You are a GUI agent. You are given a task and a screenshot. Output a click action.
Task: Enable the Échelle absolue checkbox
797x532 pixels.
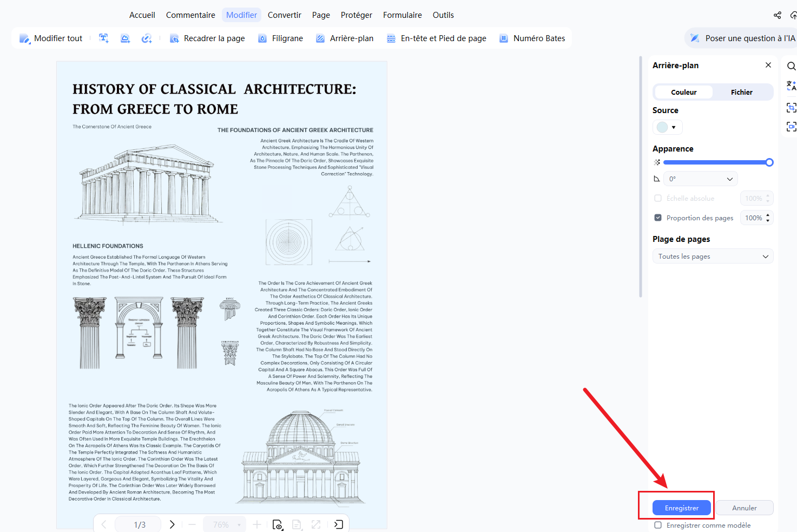point(658,198)
